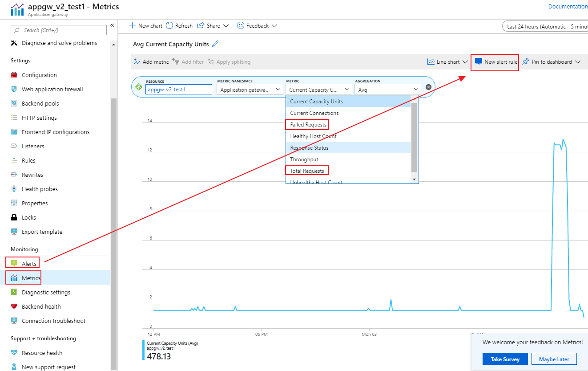Collapse sidebar with double chevron icon
This screenshot has width=588, height=371.
click(112, 25)
